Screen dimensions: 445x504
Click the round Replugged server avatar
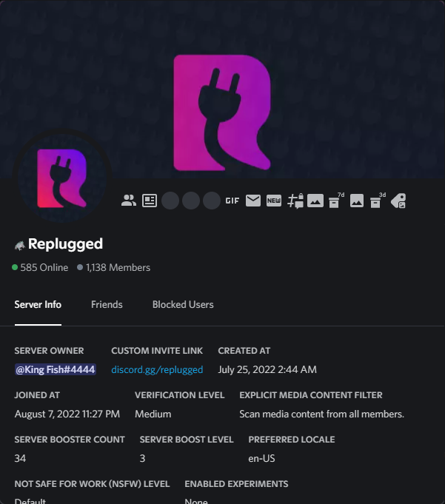[x=62, y=178]
